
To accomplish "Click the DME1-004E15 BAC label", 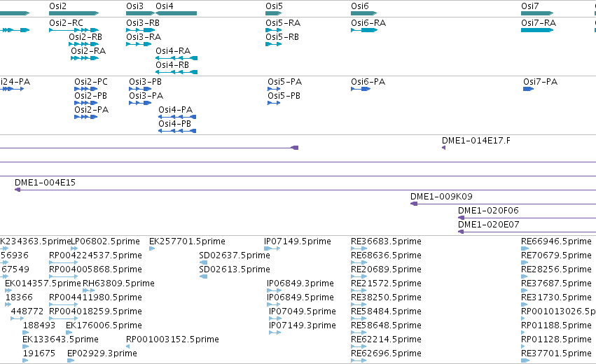I will coord(45,183).
